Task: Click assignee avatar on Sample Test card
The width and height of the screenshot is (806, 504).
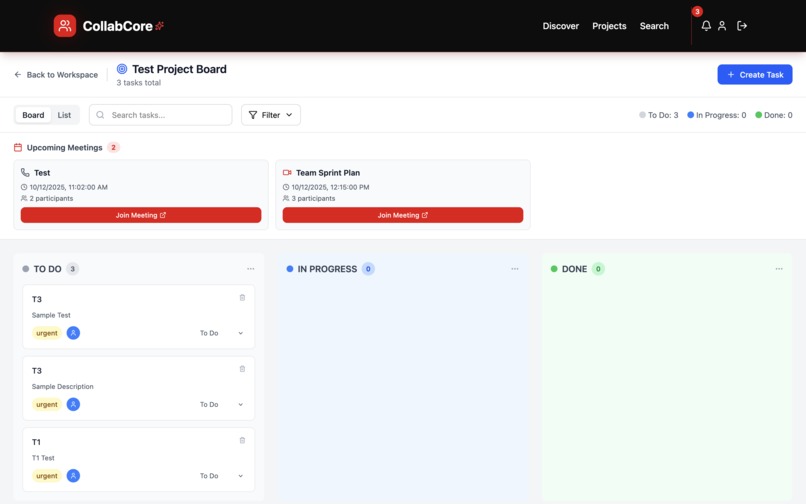Action: (74, 333)
